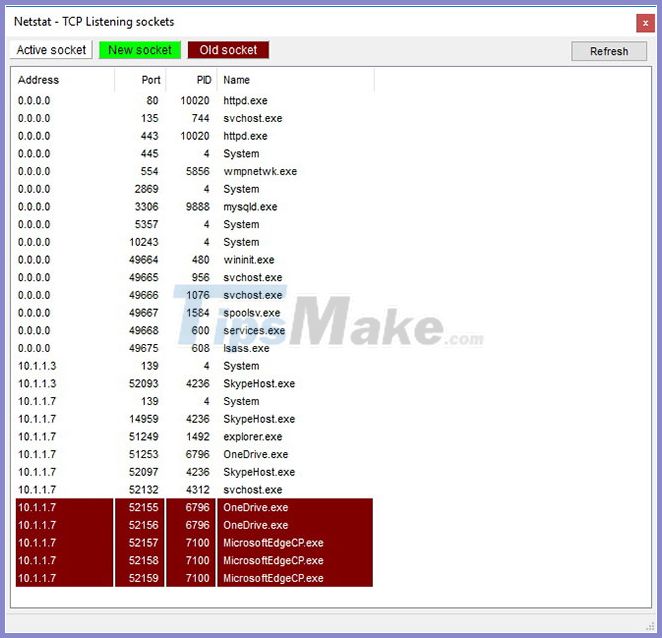The height and width of the screenshot is (638, 662).
Task: Select SkypeHost.exe row on port 52097
Action: pos(194,472)
